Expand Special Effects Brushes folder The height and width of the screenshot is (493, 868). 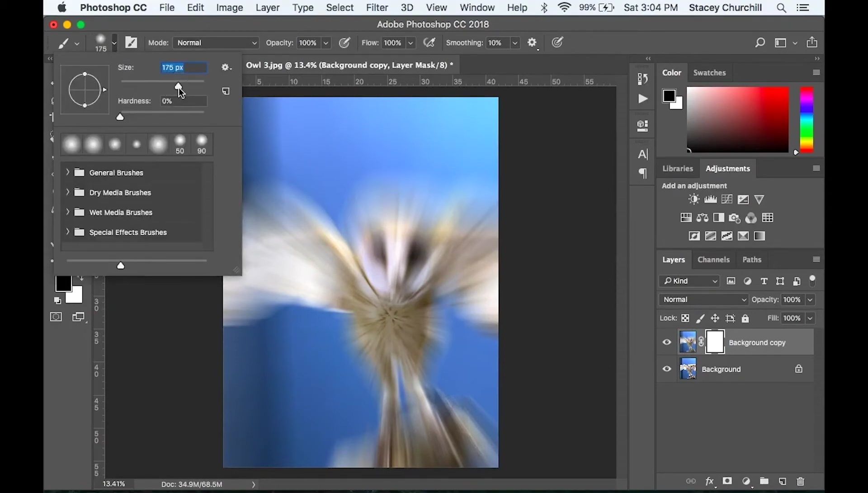(x=68, y=232)
